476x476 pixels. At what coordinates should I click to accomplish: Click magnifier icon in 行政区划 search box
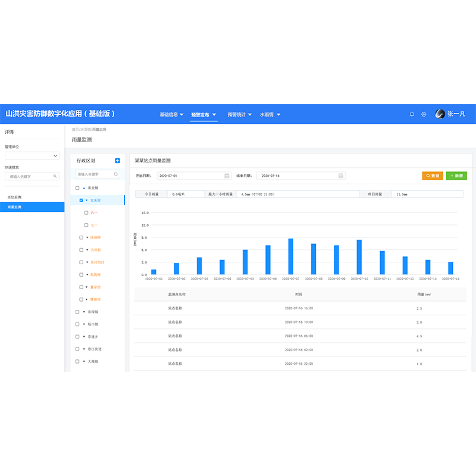click(116, 174)
